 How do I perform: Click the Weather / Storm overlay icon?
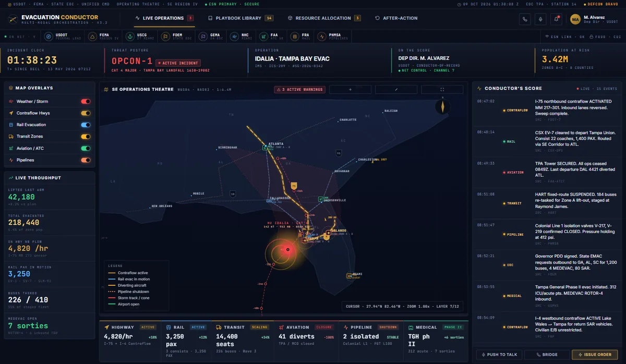(x=11, y=102)
